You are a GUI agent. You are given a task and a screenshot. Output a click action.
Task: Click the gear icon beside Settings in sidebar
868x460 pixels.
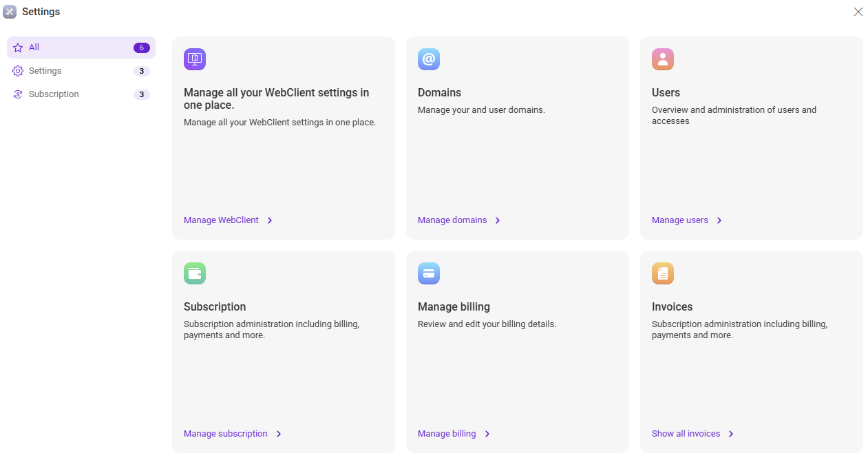(18, 71)
